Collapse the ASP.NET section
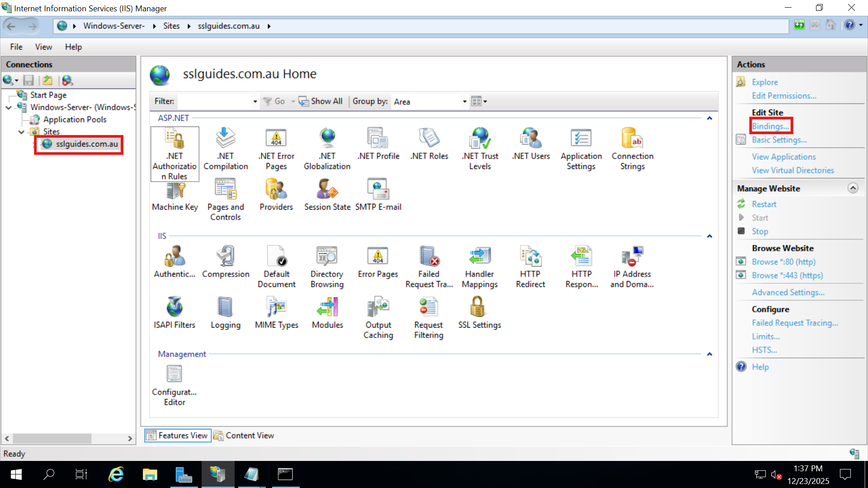This screenshot has width=868, height=488. click(x=709, y=118)
